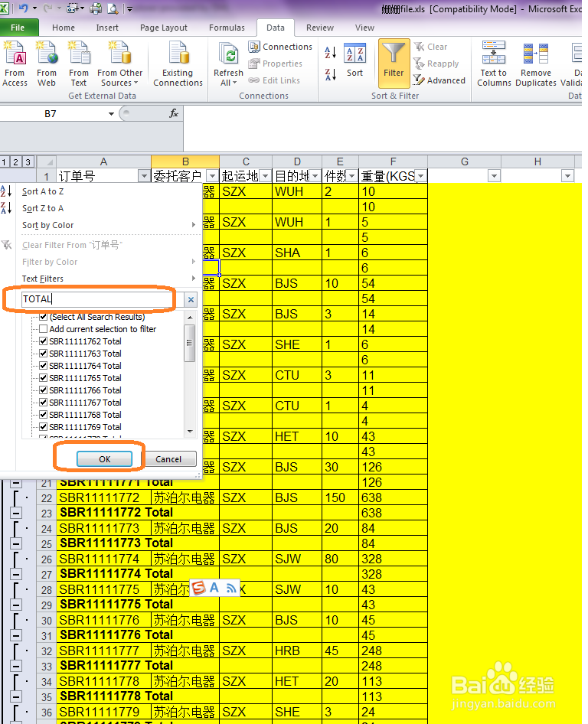Clear the TOTAL search box with X
The width and height of the screenshot is (588, 724).
coord(191,300)
